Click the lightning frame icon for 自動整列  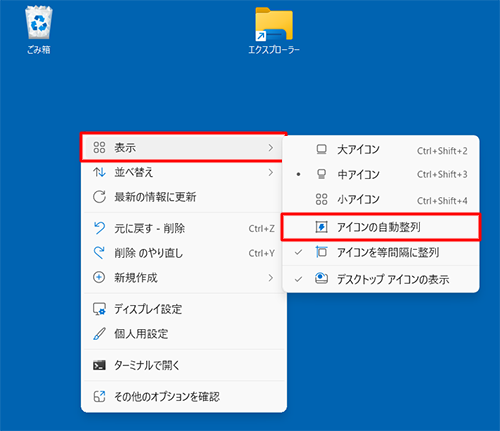pos(321,227)
